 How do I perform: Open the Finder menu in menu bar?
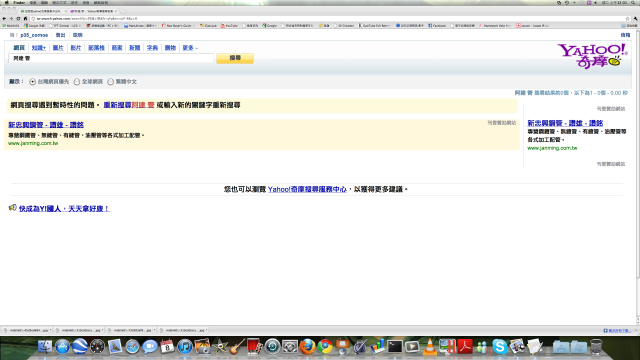tap(19, 2)
